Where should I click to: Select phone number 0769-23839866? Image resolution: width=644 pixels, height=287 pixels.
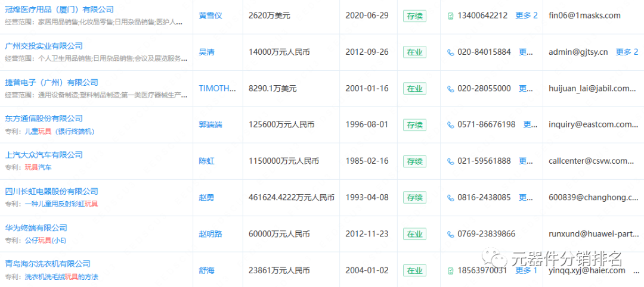[487, 234]
